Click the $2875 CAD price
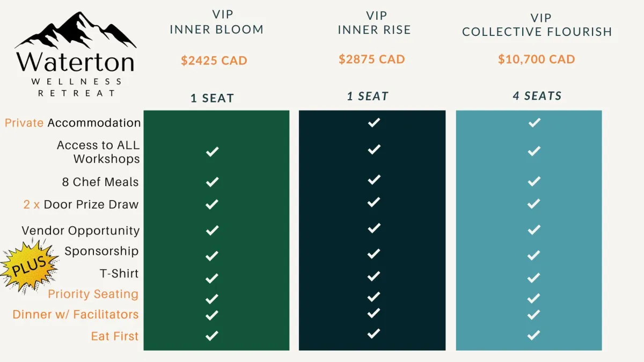 [x=372, y=59]
